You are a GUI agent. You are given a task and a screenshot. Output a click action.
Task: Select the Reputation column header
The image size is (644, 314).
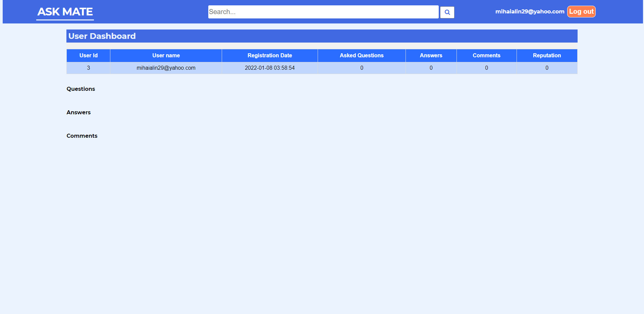click(547, 55)
